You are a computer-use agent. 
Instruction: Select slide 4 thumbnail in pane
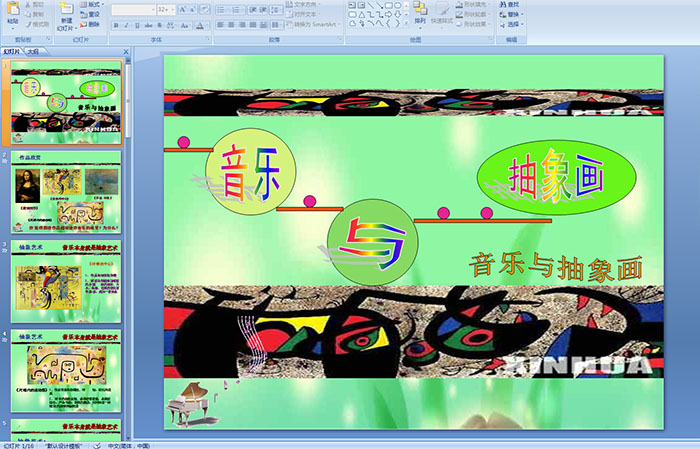[x=66, y=371]
